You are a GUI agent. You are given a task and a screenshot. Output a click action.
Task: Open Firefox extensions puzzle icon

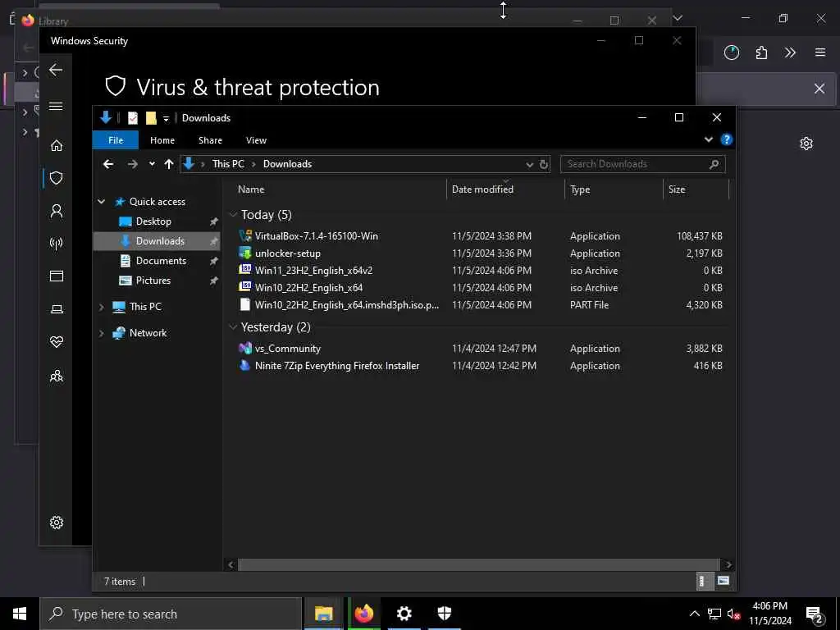tap(761, 52)
